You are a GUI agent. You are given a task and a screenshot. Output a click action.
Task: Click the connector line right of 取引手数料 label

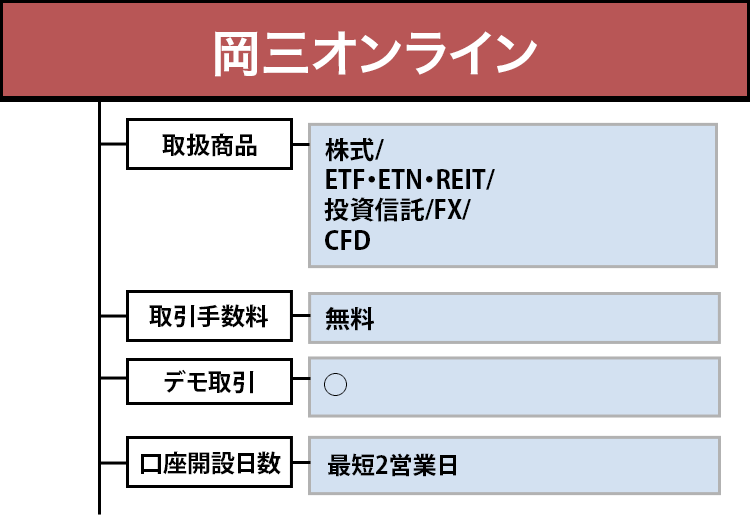[301, 316]
